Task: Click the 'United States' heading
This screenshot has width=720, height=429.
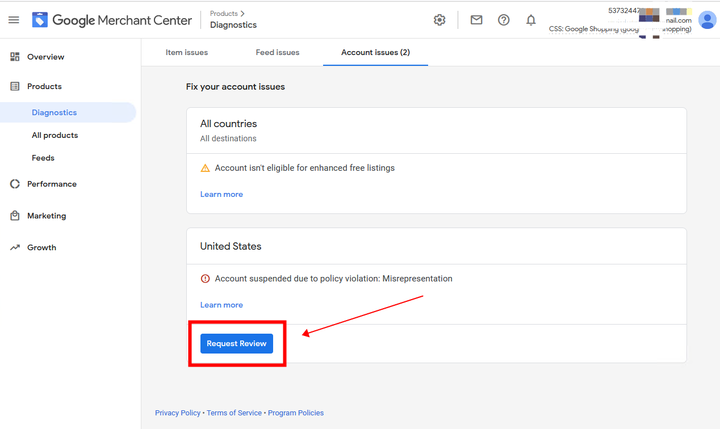Action: 231,246
